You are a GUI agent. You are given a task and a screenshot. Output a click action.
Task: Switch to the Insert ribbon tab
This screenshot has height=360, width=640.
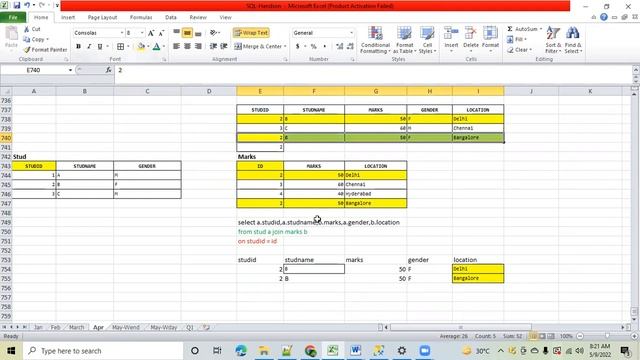pyautogui.click(x=68, y=18)
